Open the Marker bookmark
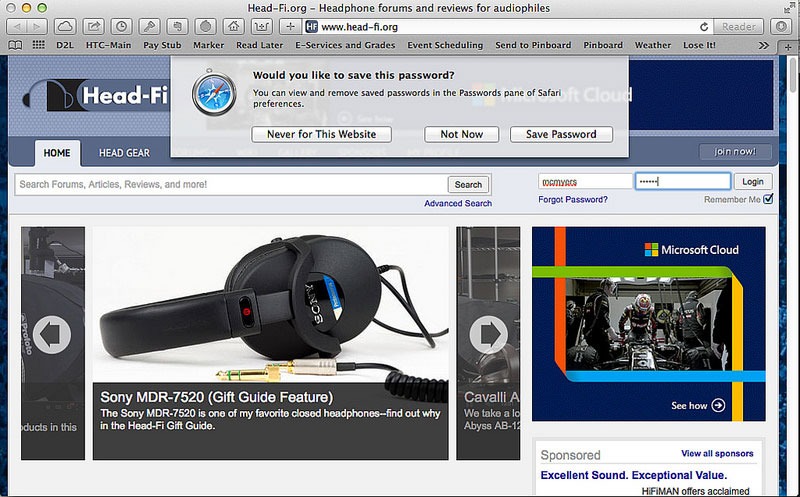 point(209,45)
